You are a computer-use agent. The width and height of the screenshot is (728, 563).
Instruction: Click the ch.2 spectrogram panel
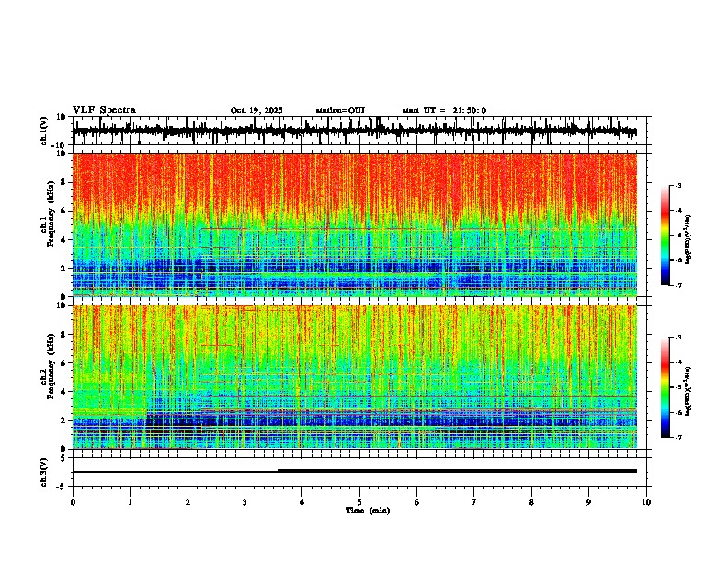coord(355,377)
